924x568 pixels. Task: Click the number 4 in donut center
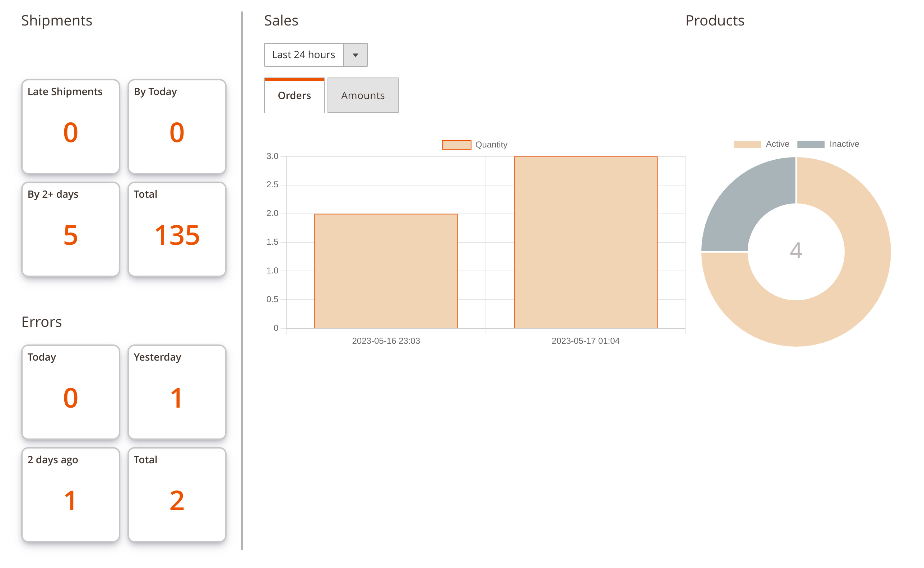(796, 251)
